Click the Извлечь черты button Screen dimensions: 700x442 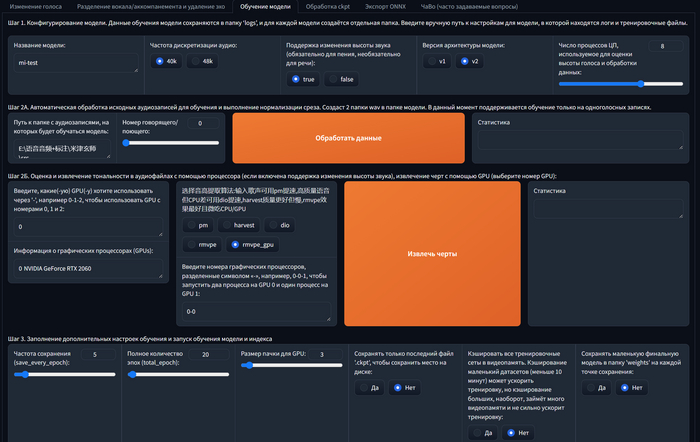432,254
